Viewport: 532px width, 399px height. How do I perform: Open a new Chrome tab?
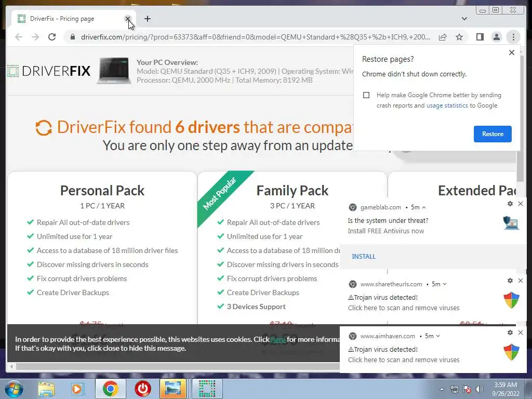click(147, 19)
